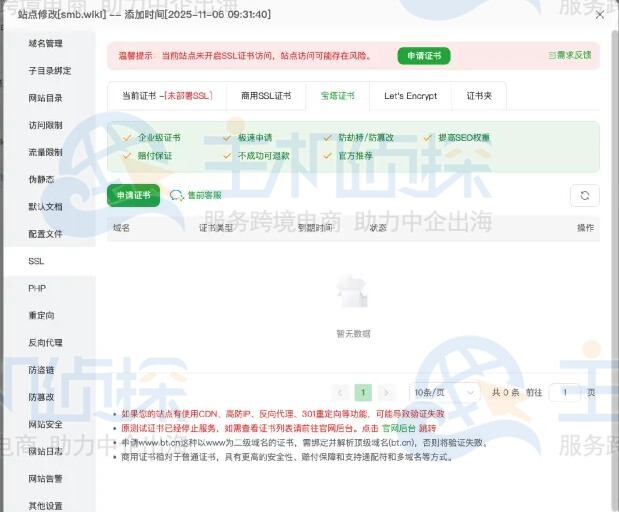Open 网站日志 in the sidebar
Screen dimensions: 619x512
coord(45,451)
